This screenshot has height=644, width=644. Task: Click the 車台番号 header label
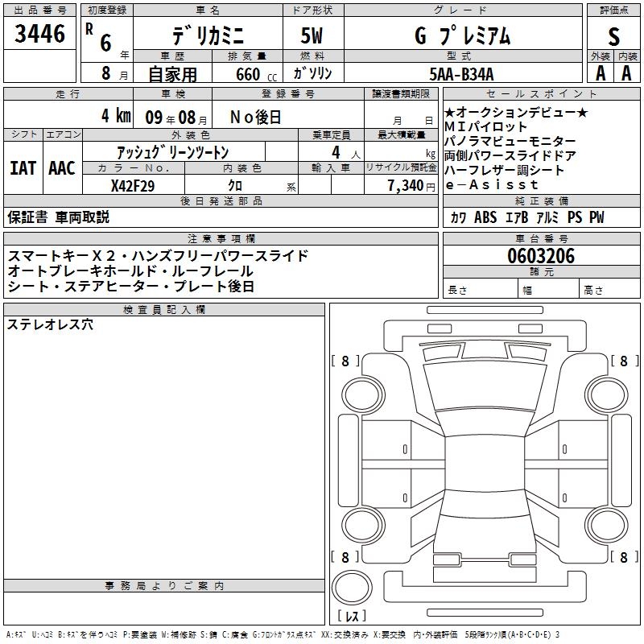(x=541, y=238)
